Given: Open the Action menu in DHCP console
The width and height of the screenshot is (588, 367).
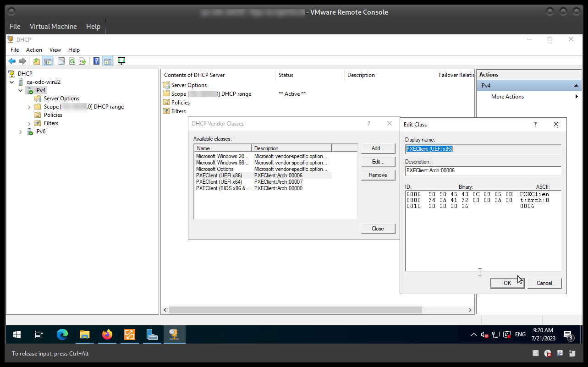Looking at the screenshot, I should pos(34,49).
